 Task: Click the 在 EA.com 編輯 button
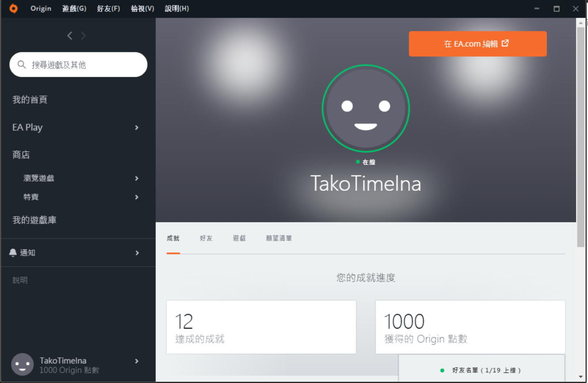click(x=477, y=44)
